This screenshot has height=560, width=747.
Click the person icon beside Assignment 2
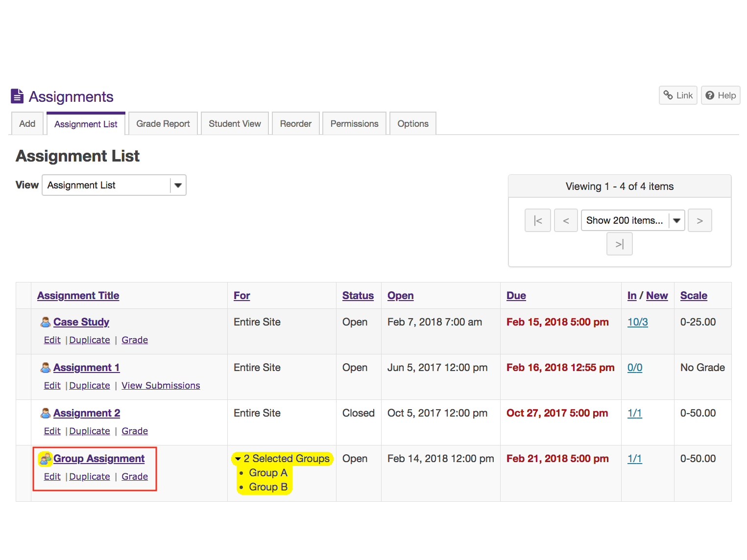tap(46, 413)
